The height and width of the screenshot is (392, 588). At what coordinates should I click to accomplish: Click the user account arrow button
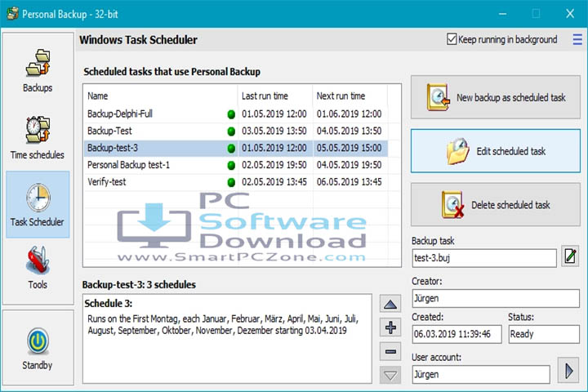(x=568, y=371)
